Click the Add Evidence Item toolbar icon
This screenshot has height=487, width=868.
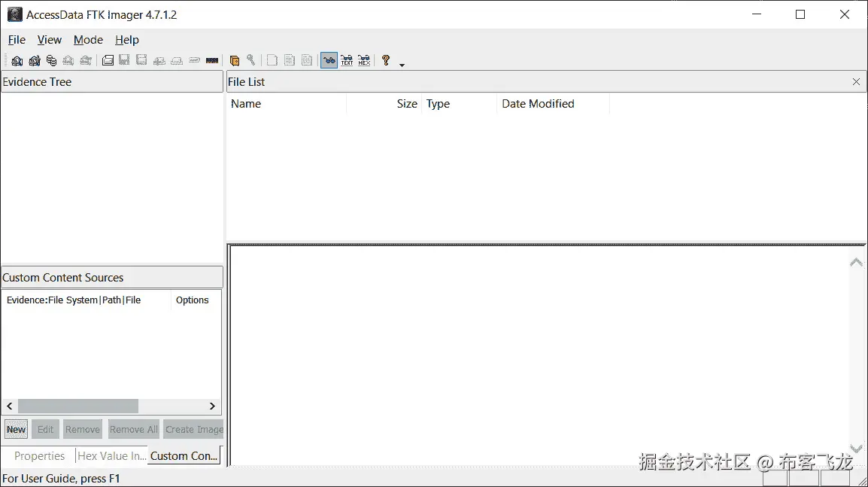click(17, 60)
